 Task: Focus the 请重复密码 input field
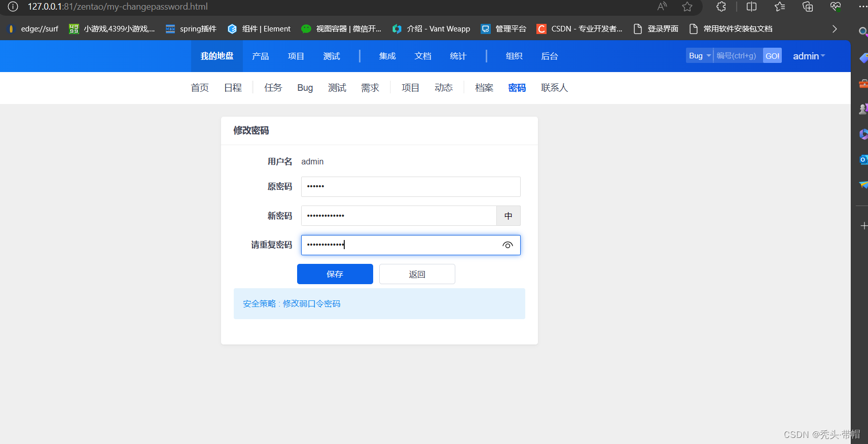pyautogui.click(x=411, y=245)
